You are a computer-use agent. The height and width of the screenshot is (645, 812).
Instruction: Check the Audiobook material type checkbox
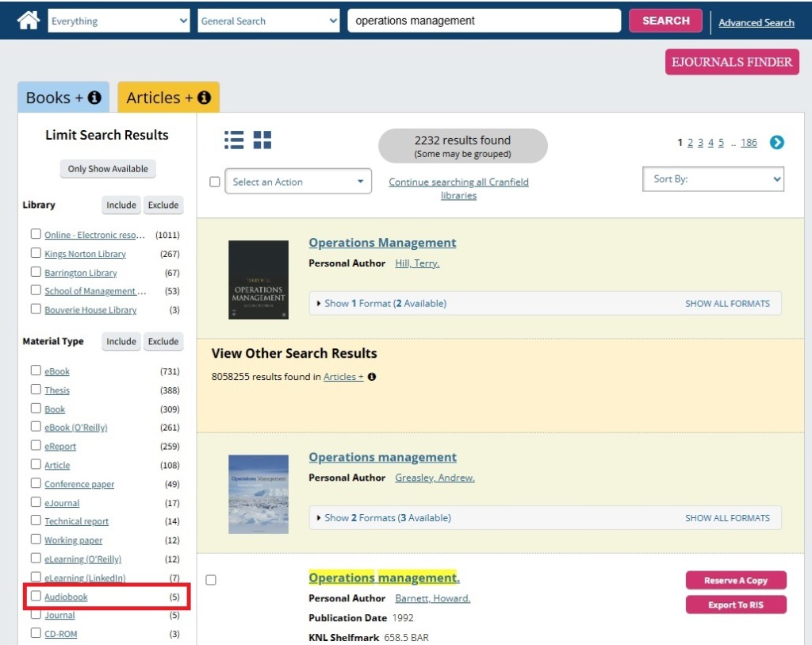tap(36, 596)
